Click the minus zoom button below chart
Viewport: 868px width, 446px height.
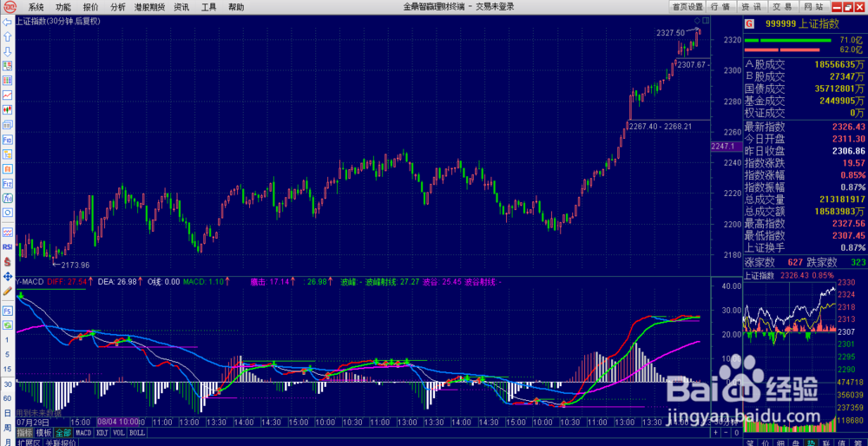pyautogui.click(x=726, y=431)
